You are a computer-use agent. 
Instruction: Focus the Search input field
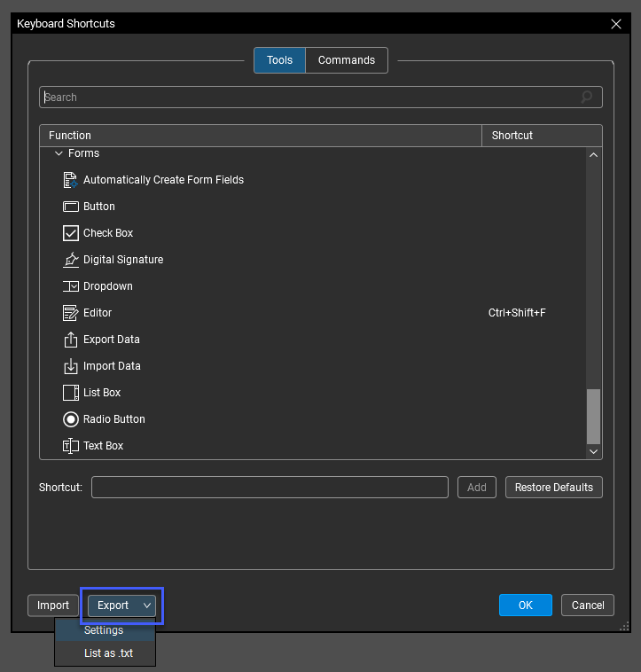(x=321, y=98)
